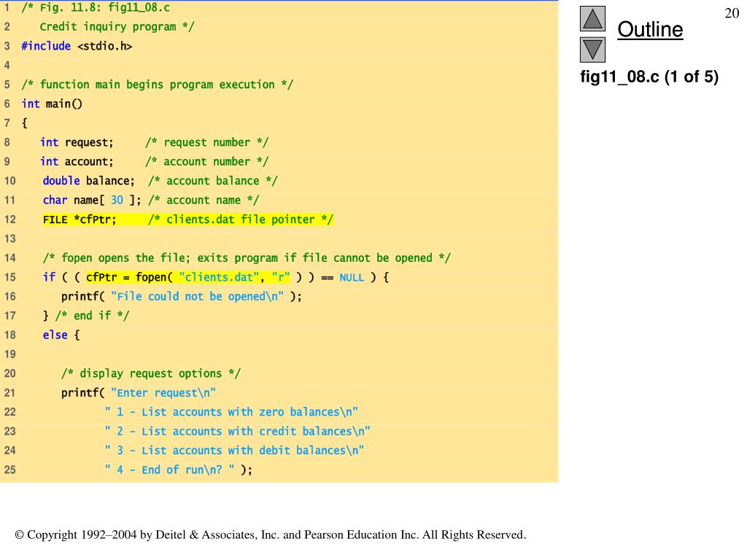747x560 pixels.
Task: Click slide number 20
Action: coord(731,13)
